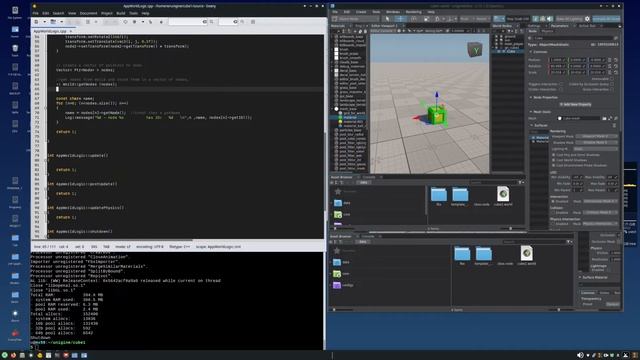This screenshot has height=360, width=640.
Task: Open the Windows menu in UnigineEditor
Action: point(393,12)
